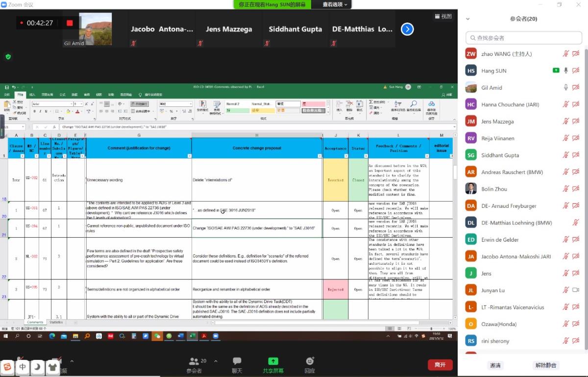
Task: Click the green encryption shield icon
Action: (8, 57)
